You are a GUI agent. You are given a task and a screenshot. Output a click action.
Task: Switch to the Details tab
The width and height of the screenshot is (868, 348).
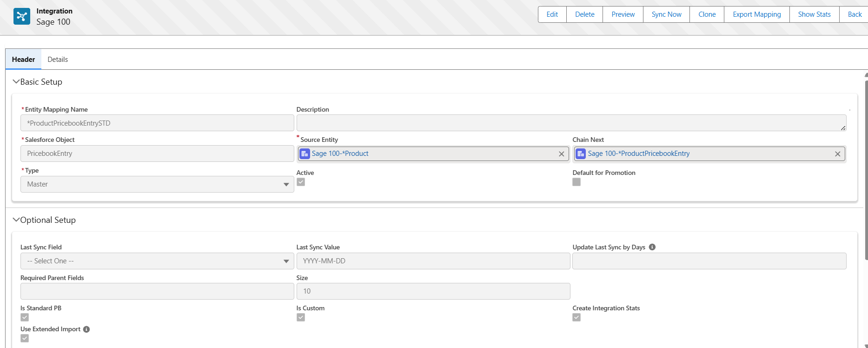point(58,60)
